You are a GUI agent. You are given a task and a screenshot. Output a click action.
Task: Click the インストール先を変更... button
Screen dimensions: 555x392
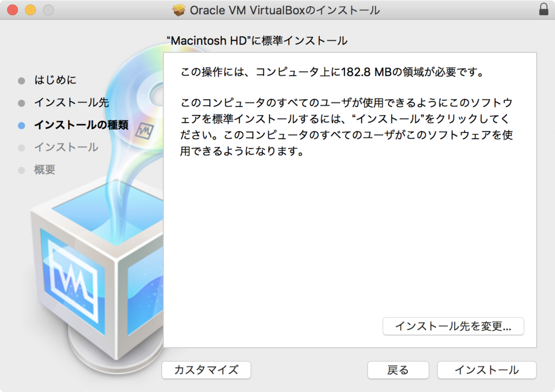tap(453, 326)
